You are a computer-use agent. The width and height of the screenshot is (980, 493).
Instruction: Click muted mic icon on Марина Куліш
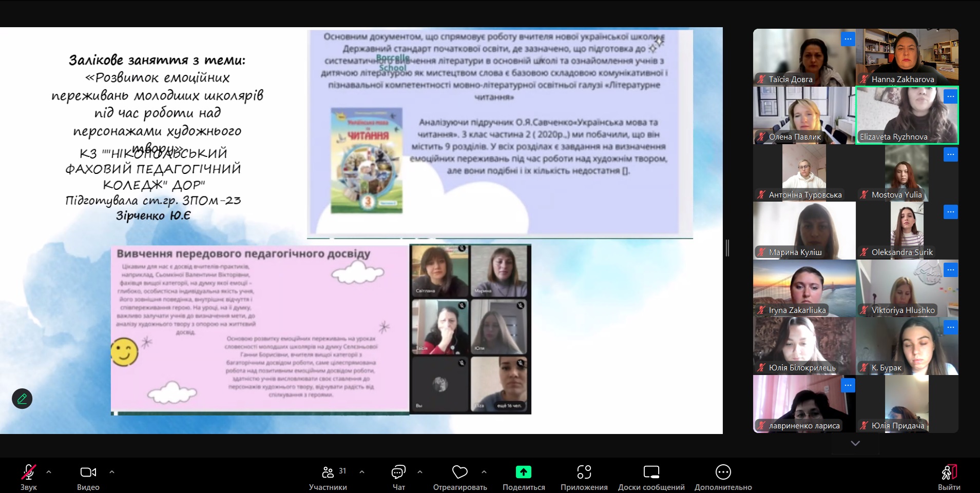tap(761, 252)
